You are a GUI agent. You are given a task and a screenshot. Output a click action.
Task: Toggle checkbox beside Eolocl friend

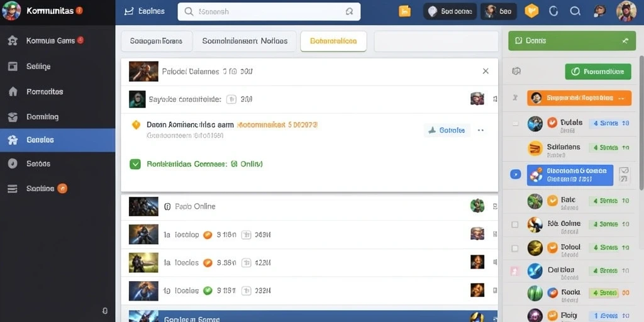(x=514, y=248)
